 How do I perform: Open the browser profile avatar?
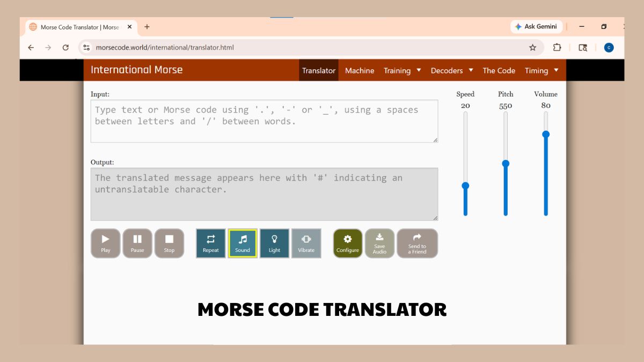609,47
